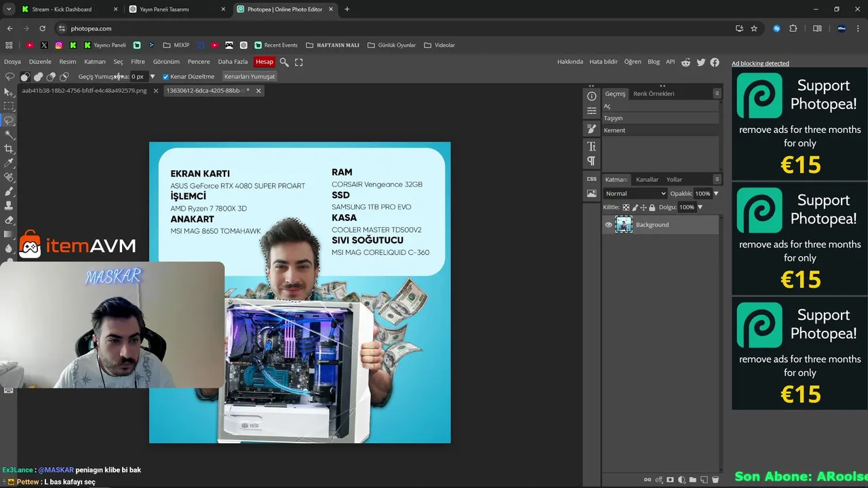Create new adjustment layer icon

[x=682, y=480]
